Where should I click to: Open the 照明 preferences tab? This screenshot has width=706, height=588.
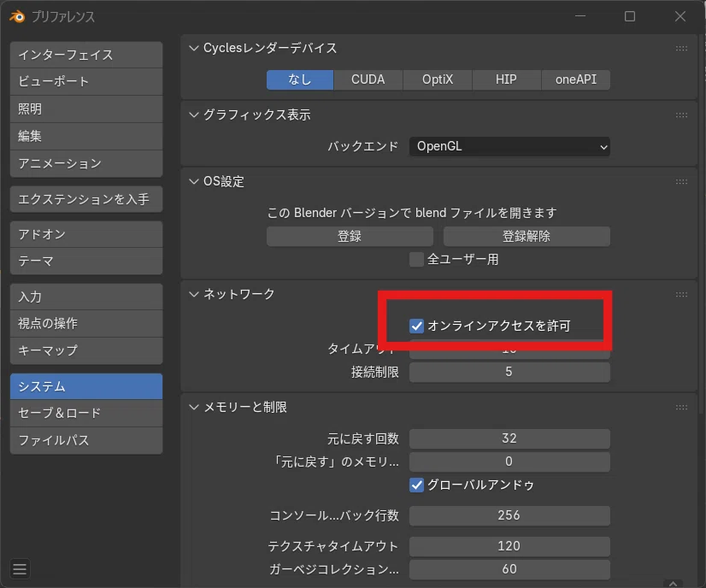point(86,109)
